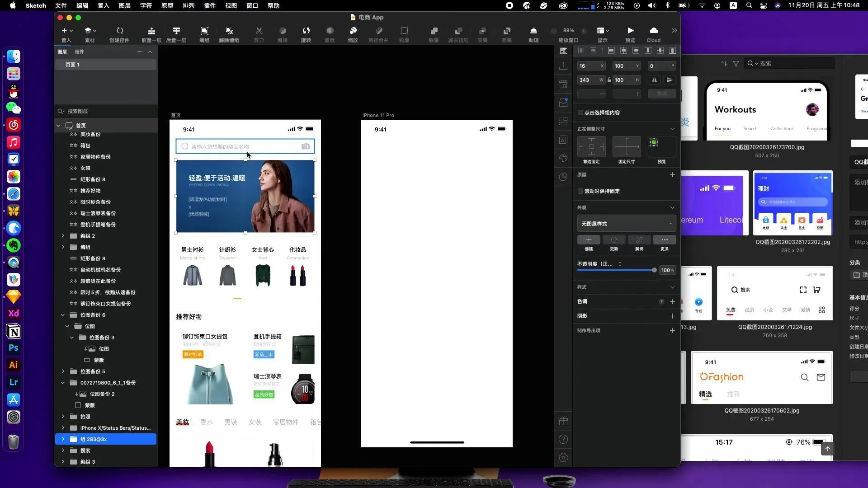Open the 插件 menu in menu bar
868x488 pixels.
(209, 5)
